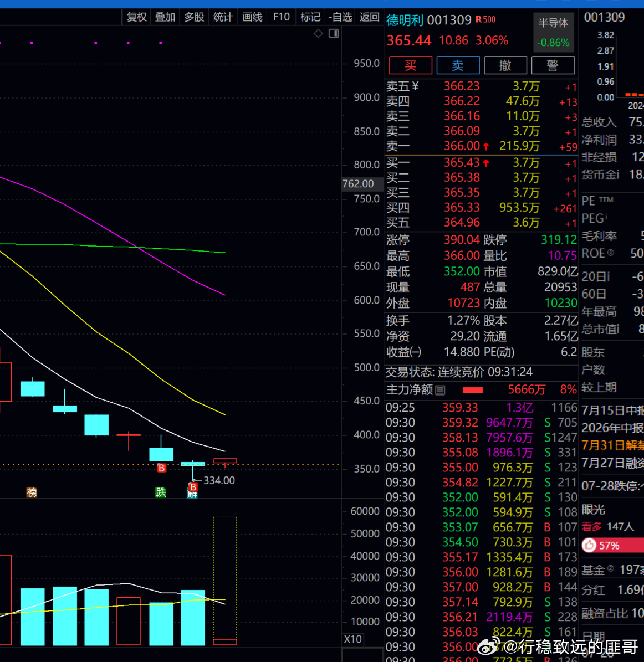Image resolution: width=644 pixels, height=662 pixels.
Task: Click the R500 margin tag by stock code
Action: click(x=485, y=19)
